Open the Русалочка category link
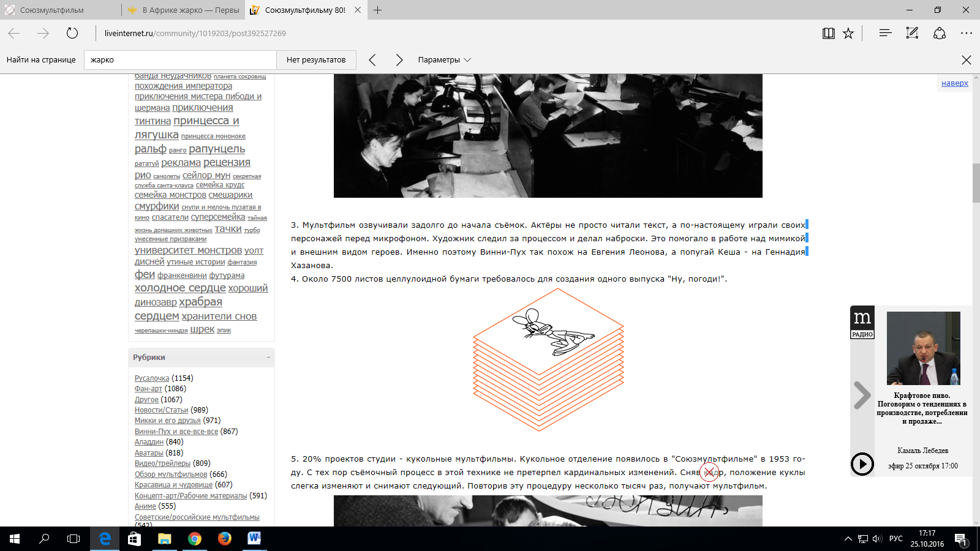The height and width of the screenshot is (551, 980). point(152,378)
